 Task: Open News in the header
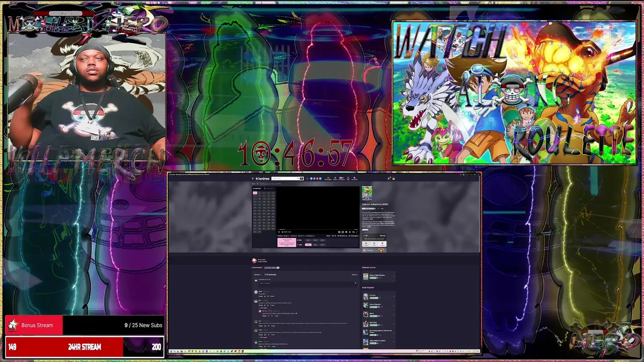click(348, 178)
